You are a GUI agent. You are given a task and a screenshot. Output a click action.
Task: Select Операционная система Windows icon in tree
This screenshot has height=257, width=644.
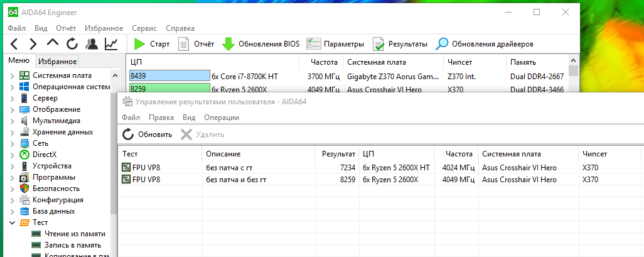(x=24, y=87)
